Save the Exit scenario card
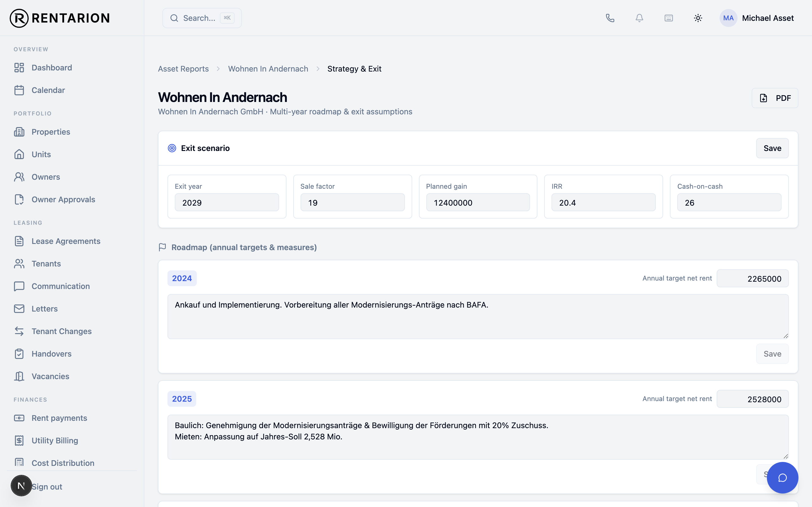 click(772, 148)
